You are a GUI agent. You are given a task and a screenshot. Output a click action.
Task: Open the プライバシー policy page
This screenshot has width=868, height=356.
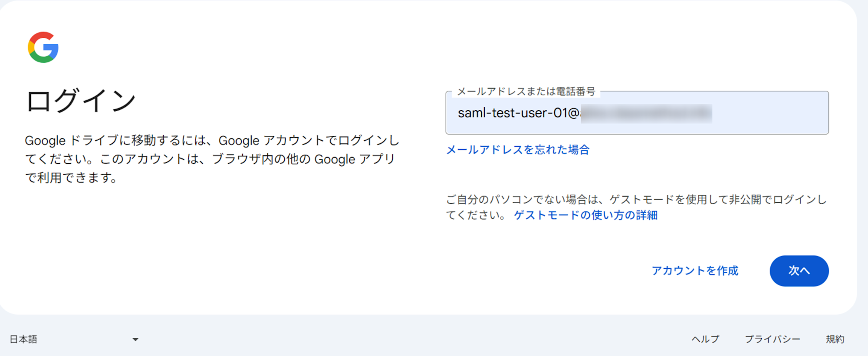click(x=773, y=339)
